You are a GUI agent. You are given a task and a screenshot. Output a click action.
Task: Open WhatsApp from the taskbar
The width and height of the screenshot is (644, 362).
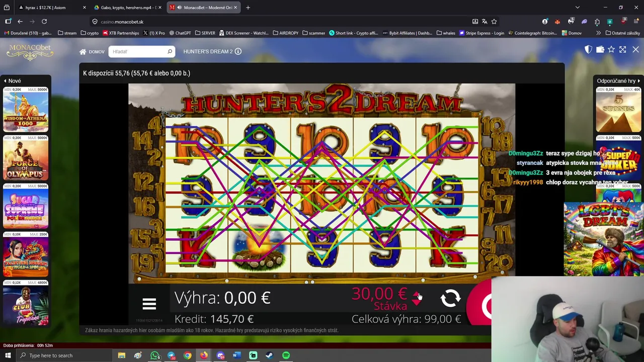[x=155, y=355]
